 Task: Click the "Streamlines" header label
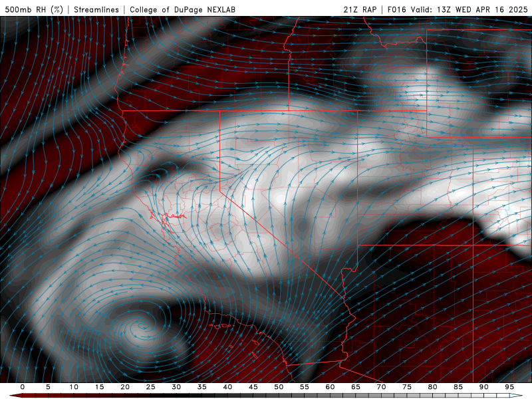point(96,9)
